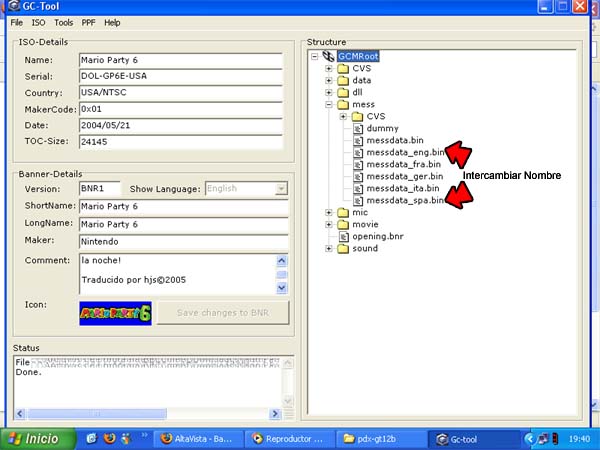Select the messdata_spa.bin file icon
600x450 pixels.
358,200
